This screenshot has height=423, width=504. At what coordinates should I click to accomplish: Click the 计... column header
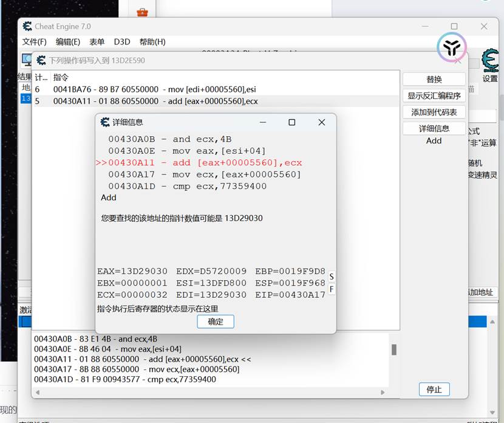pos(41,78)
